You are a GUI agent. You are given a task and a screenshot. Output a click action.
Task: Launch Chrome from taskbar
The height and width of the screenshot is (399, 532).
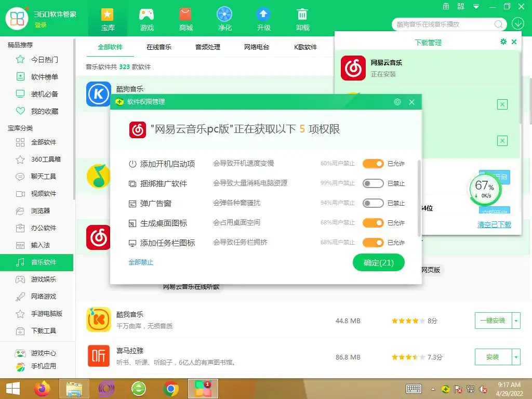[170, 389]
